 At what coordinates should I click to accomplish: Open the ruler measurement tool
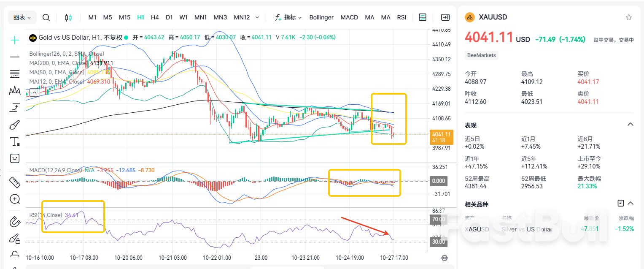[14, 182]
